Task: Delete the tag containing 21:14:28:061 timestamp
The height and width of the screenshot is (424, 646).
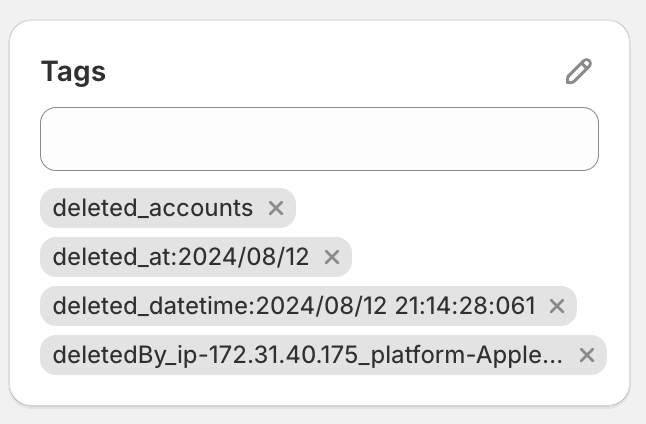Action: tap(557, 306)
